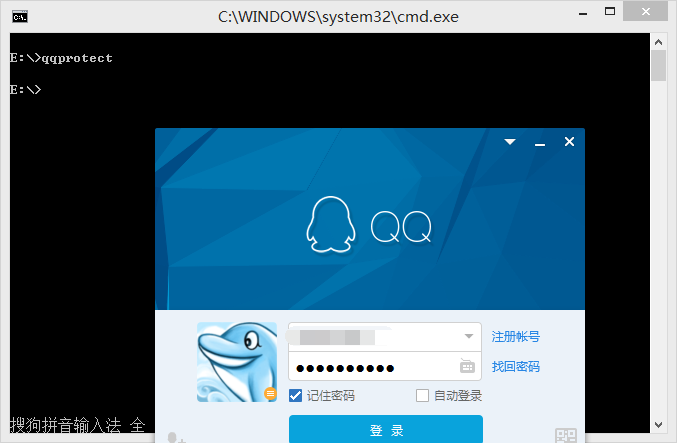Viewport: 677px width, 443px height.
Task: Open the online status icon on avatar
Action: coord(270,393)
